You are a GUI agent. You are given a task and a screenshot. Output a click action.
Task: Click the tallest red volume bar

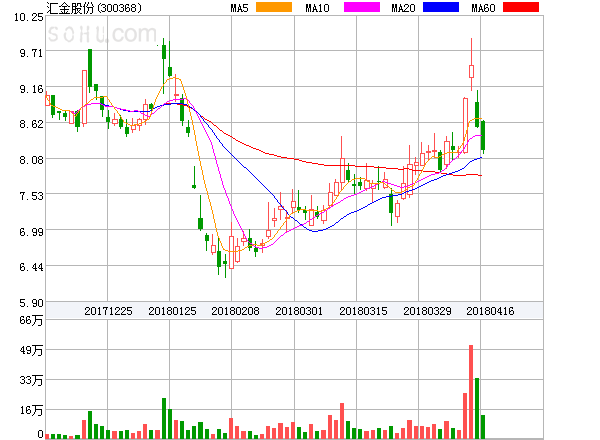tap(471, 392)
